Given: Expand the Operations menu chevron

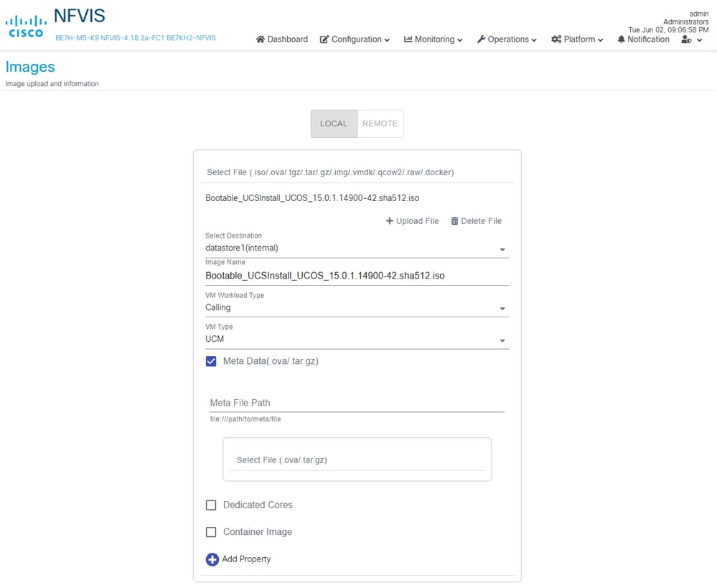Looking at the screenshot, I should [534, 40].
